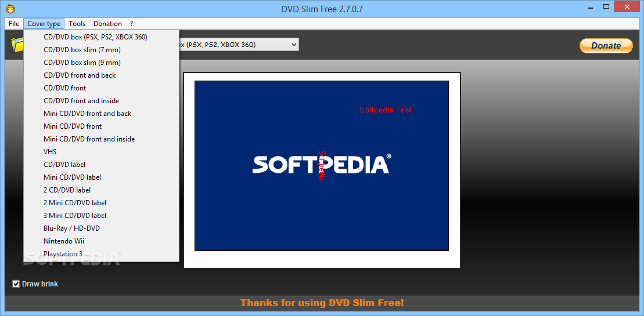The image size is (644, 316).
Task: Click Thanks for using DVD Slim Free banner
Action: click(322, 303)
